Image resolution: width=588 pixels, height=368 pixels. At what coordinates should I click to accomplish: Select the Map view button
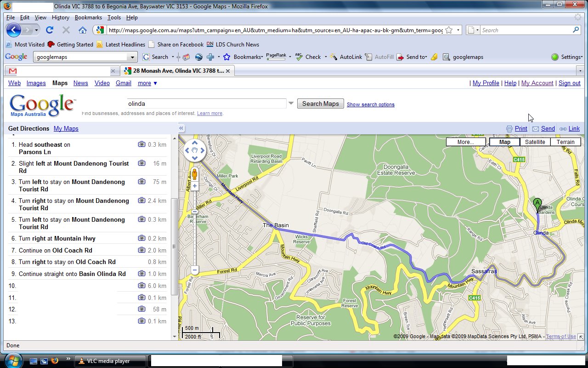[x=504, y=142]
